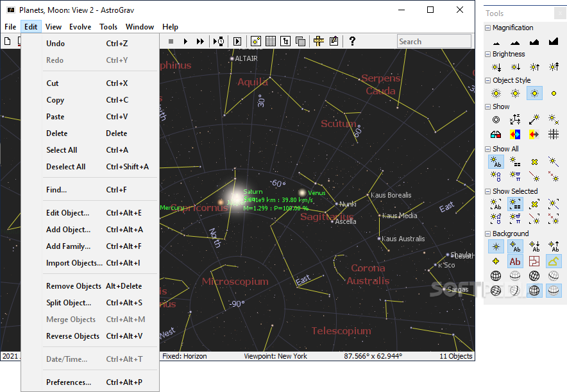Toggle 3D red-cyan glasses view
567x392 pixels.
496,135
